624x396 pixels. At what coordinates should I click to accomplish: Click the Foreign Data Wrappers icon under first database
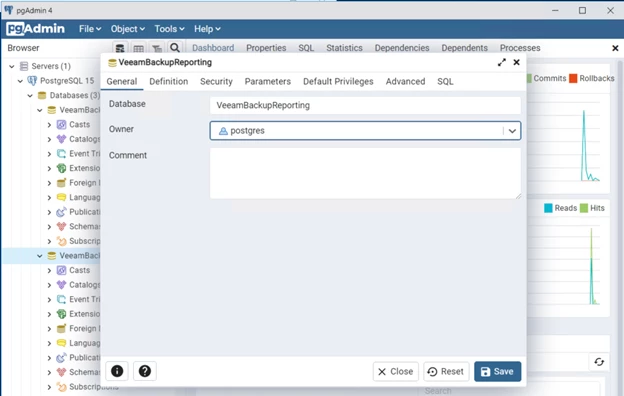(61, 183)
